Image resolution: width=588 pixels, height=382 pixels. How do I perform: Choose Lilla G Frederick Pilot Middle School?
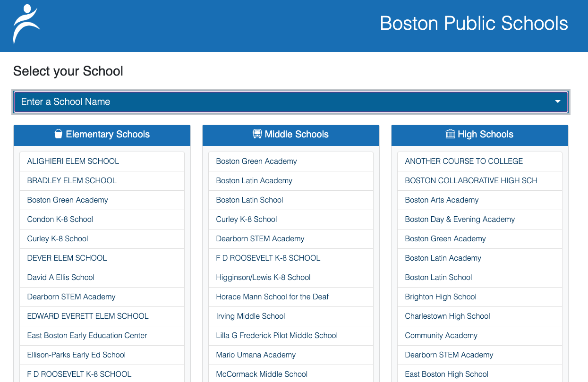coord(291,336)
